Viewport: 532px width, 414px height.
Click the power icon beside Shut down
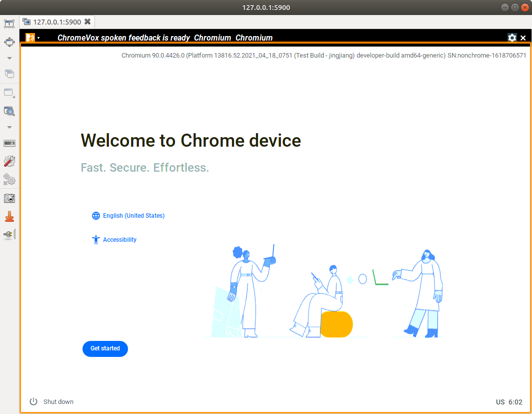coord(33,401)
